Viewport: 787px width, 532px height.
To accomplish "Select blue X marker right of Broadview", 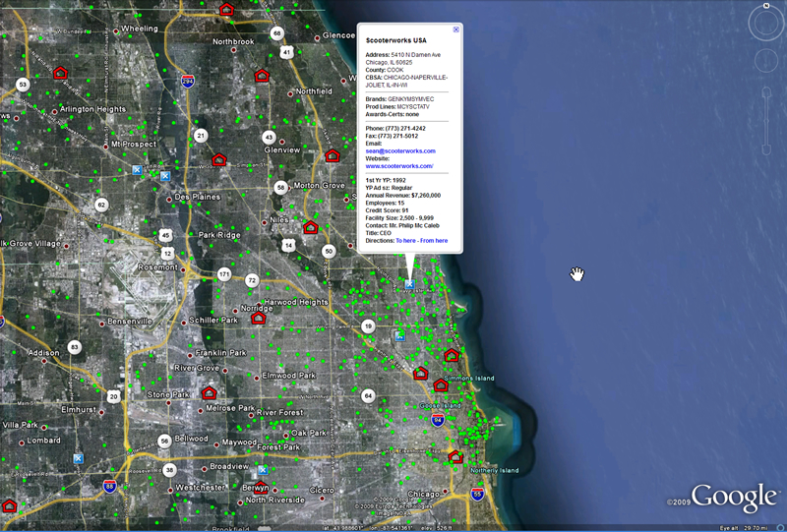I will pos(263,470).
